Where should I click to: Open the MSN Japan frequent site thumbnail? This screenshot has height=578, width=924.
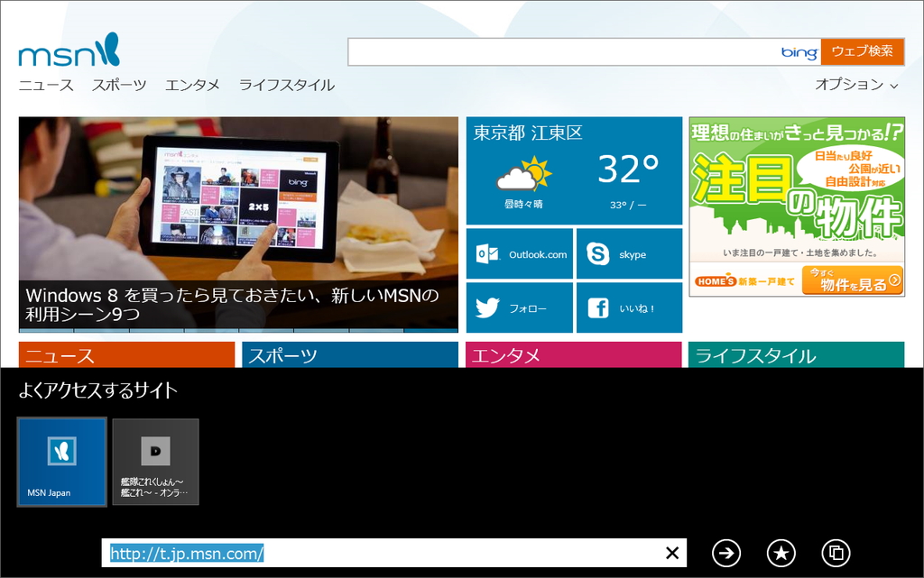coord(60,462)
